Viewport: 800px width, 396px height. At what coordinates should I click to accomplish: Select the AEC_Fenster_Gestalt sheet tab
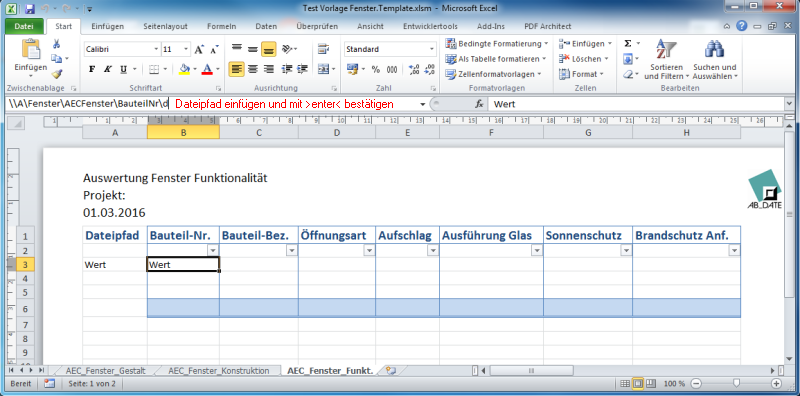(x=106, y=370)
